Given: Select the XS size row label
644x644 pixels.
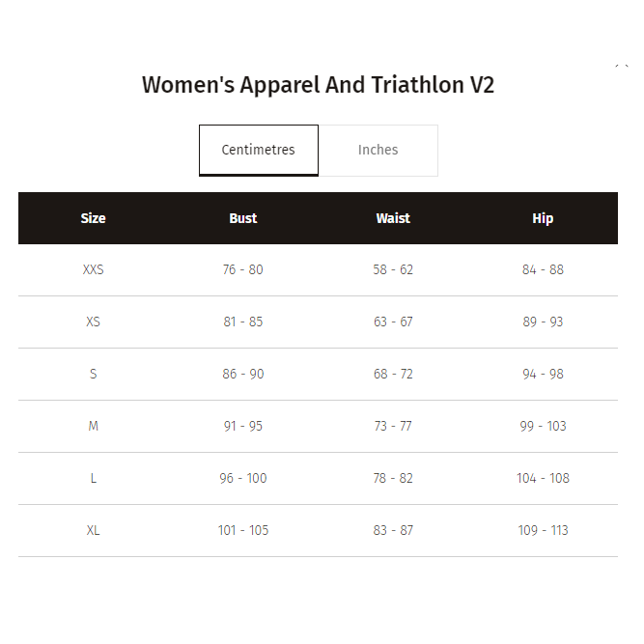Looking at the screenshot, I should [93, 322].
